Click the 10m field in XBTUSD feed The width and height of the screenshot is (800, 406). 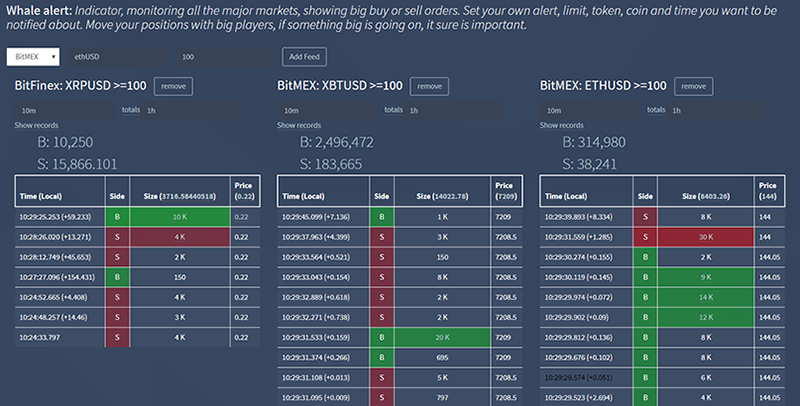(328, 110)
